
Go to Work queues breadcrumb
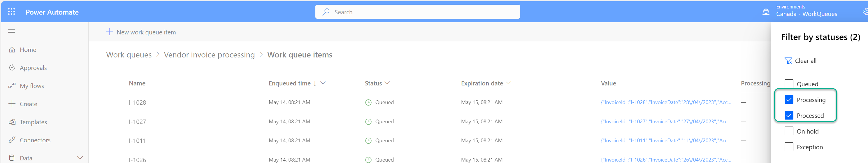pyautogui.click(x=129, y=55)
